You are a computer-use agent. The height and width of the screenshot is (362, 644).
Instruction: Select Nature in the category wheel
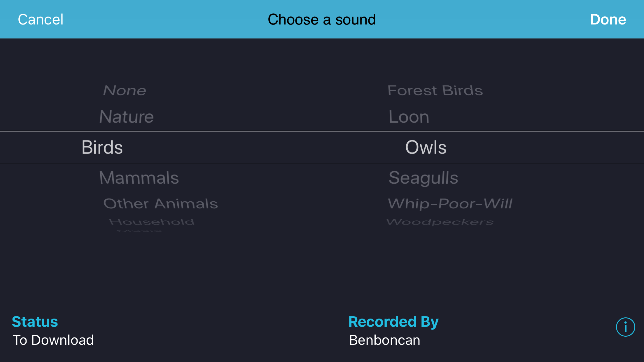click(126, 117)
